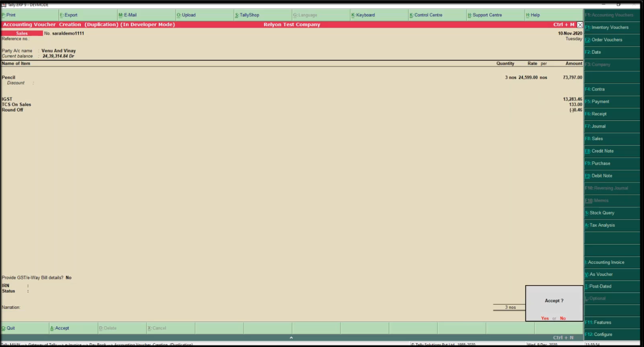Switch to the Journal voucher type

612,126
